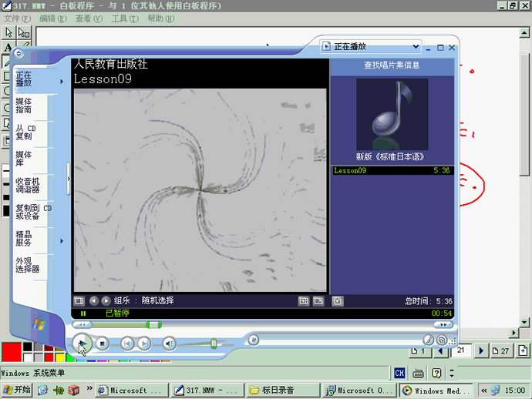Open 编辑 menu in whiteboard
Screen dimensions: 532x399
[53, 18]
